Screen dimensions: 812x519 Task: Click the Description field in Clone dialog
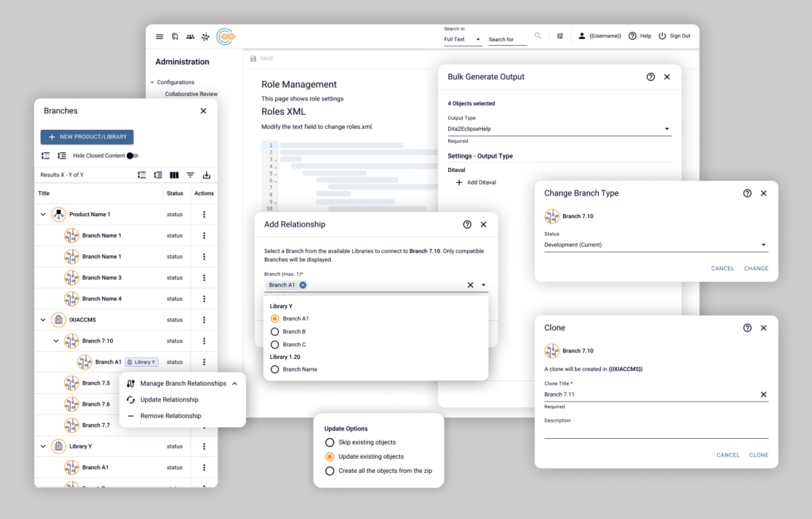coord(656,432)
